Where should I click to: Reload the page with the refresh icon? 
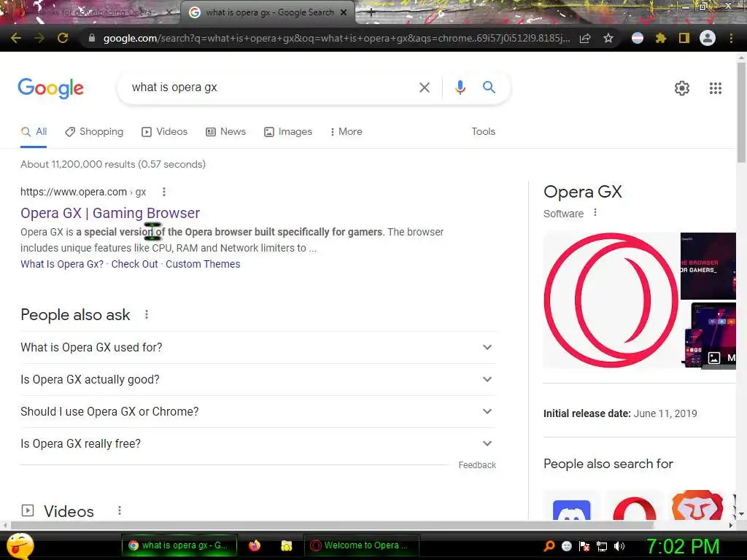63,38
